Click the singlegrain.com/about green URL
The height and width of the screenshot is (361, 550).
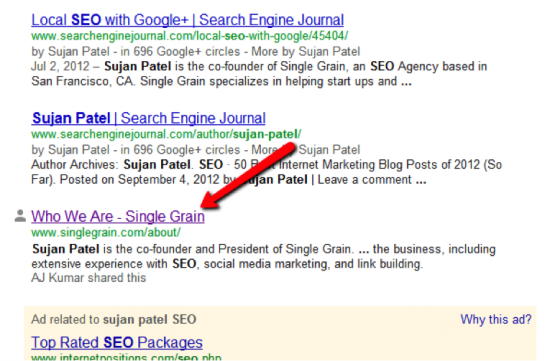point(106,232)
